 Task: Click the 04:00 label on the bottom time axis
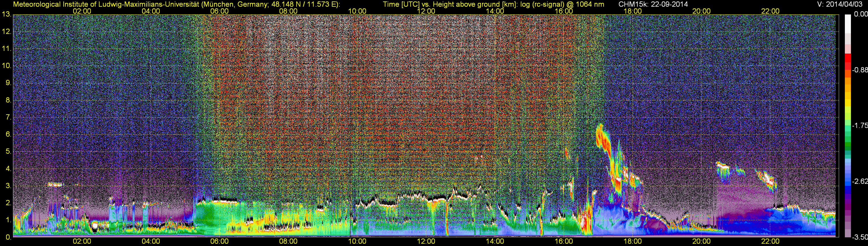click(x=151, y=241)
